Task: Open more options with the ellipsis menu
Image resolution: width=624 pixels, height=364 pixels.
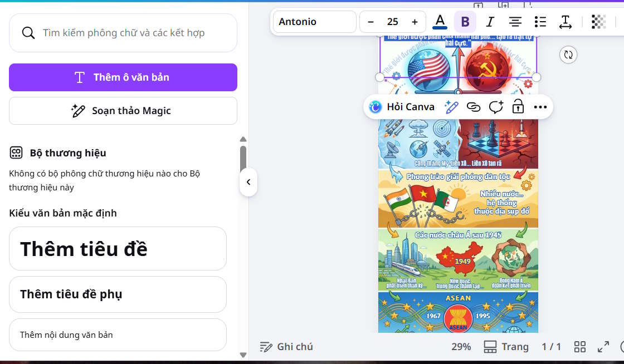Action: click(x=540, y=107)
